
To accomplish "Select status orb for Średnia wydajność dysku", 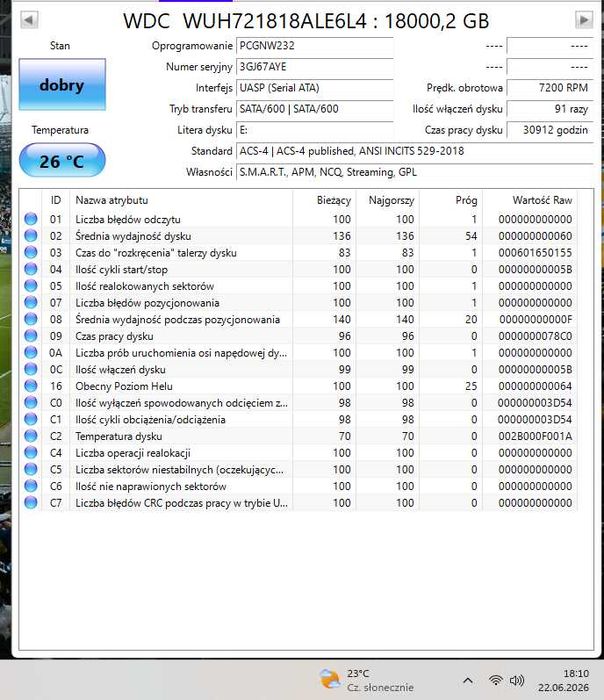I will click(x=31, y=236).
